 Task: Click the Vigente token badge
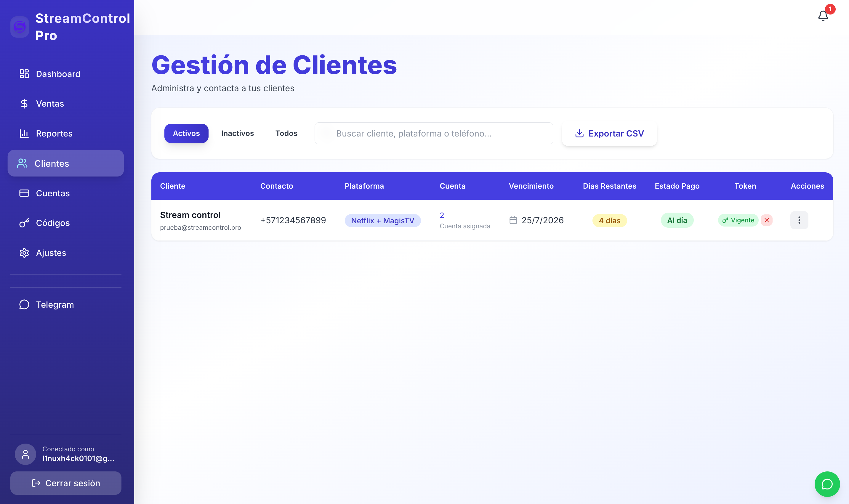[x=738, y=220]
